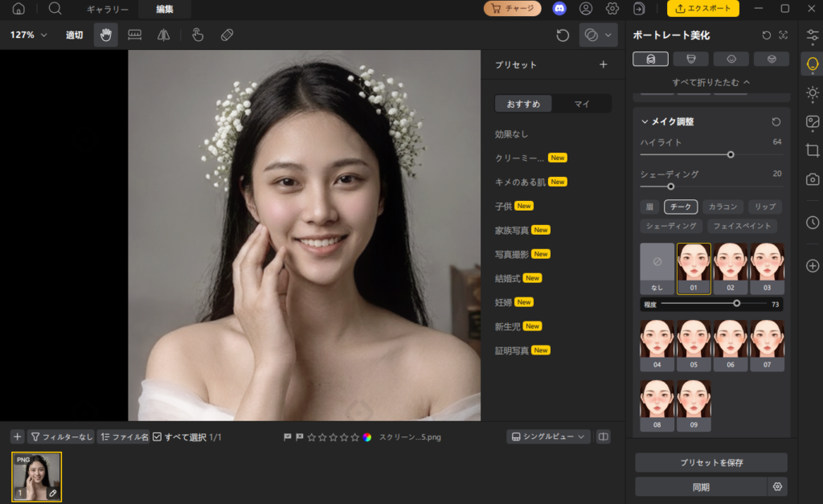Select the first full-face beautify tab
This screenshot has width=823, height=504.
click(650, 59)
